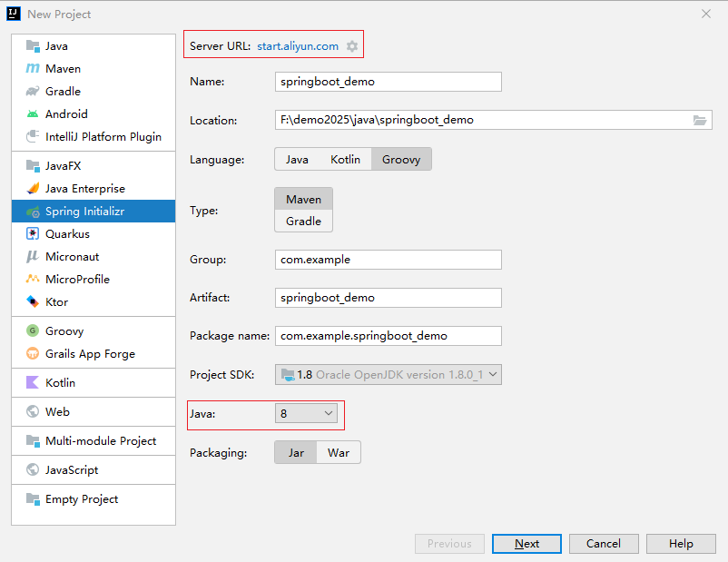Choose Maven as build type

(x=304, y=199)
